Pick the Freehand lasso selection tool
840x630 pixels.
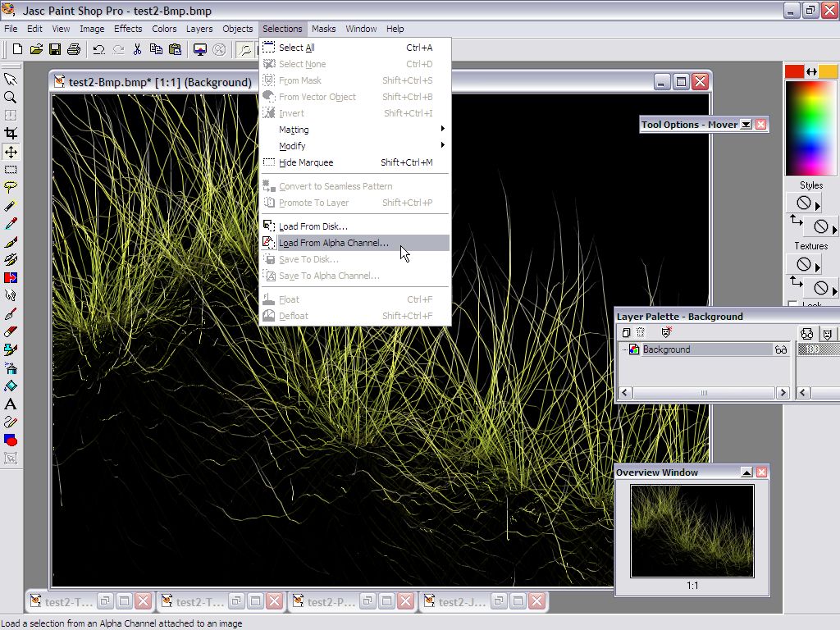11,187
